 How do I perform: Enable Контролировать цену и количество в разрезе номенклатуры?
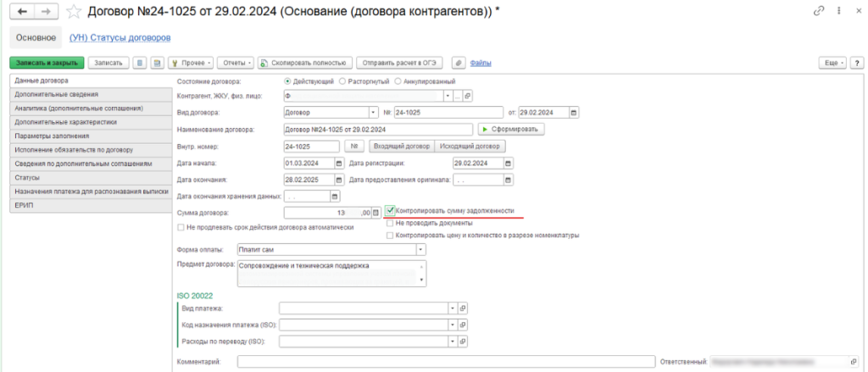click(x=390, y=236)
